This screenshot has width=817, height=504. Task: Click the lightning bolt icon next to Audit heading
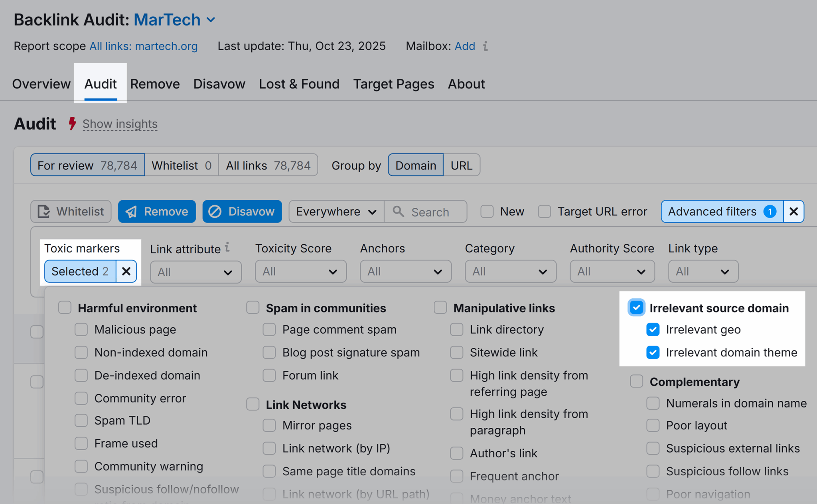[72, 124]
